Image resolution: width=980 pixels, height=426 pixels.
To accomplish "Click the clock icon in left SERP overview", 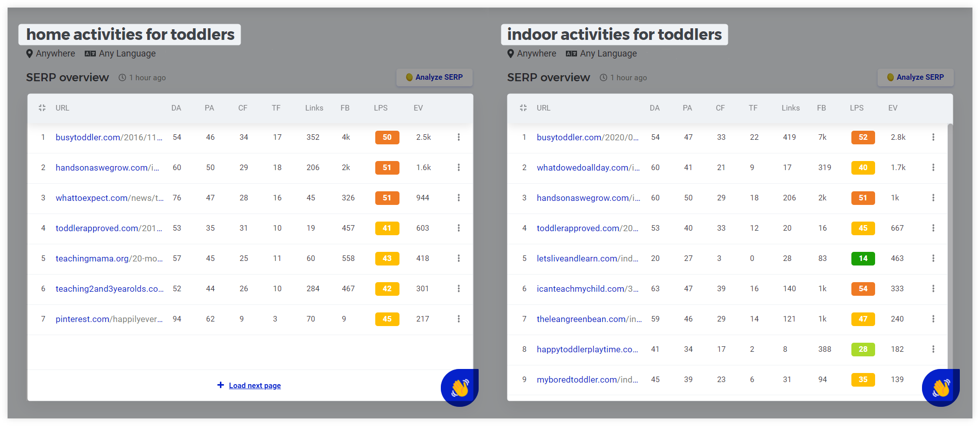I will point(122,78).
